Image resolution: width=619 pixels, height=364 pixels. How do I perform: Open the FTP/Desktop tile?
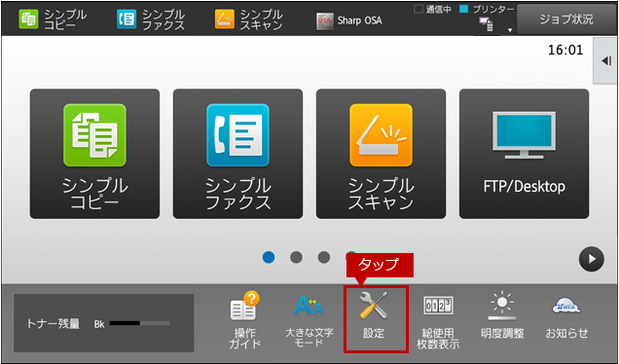pos(524,154)
